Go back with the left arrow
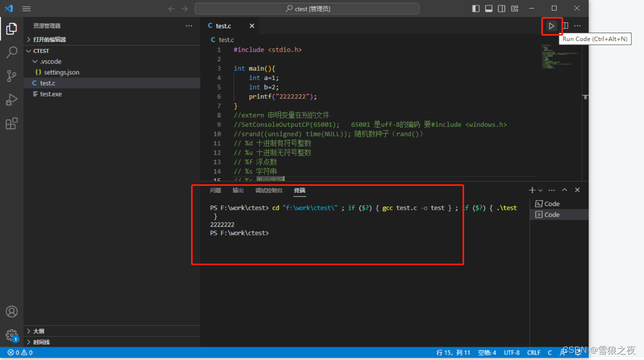 pyautogui.click(x=171, y=9)
